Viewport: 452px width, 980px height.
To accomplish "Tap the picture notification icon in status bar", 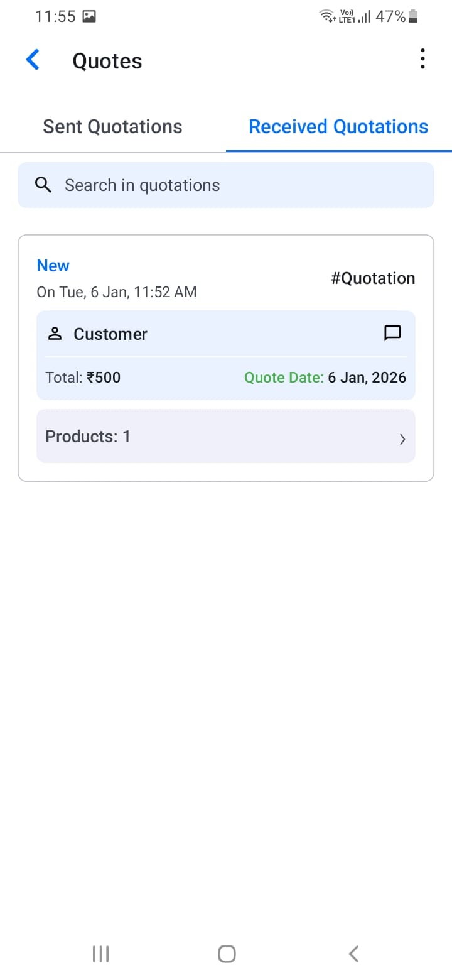I will click(89, 17).
